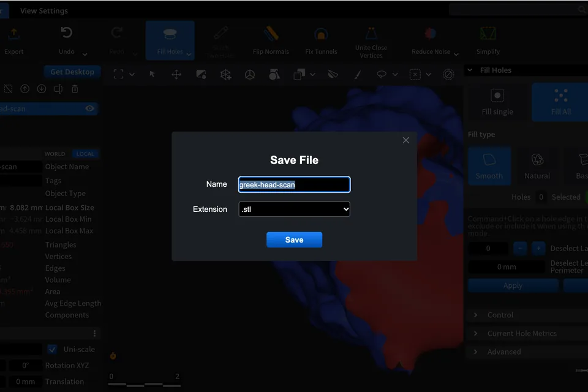The height and width of the screenshot is (392, 588).
Task: Select Fill single mode
Action: tap(497, 102)
